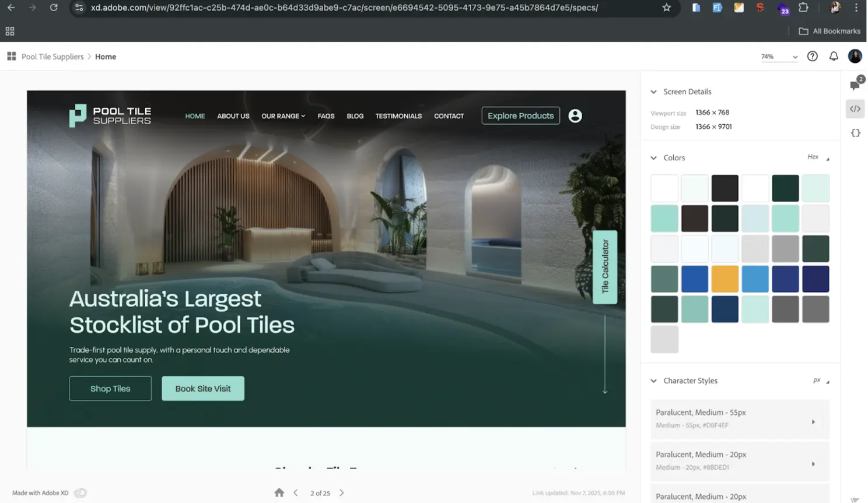The width and height of the screenshot is (868, 503).
Task: Open the comments panel icon
Action: click(855, 85)
